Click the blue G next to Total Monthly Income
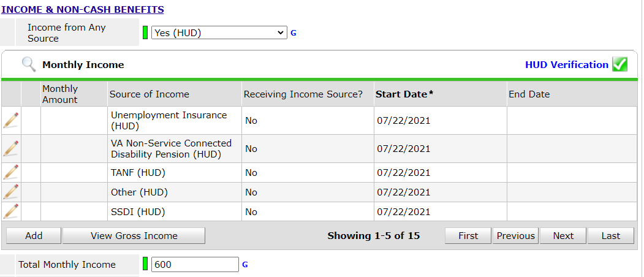 (x=245, y=265)
